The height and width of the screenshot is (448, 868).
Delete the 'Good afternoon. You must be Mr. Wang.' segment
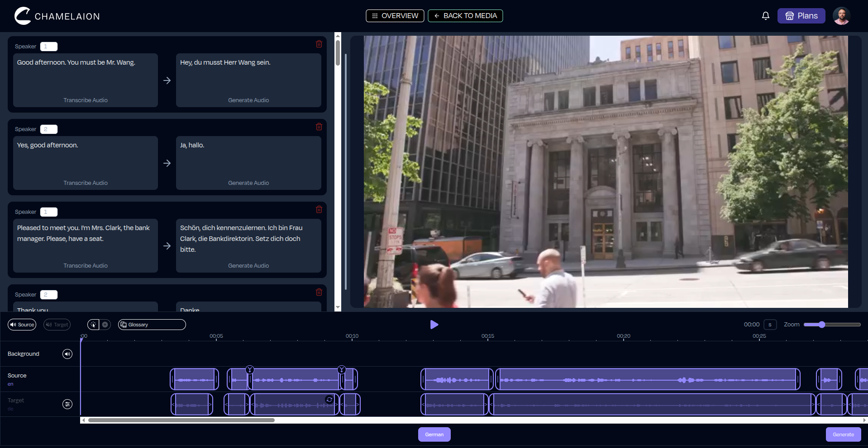coord(319,44)
